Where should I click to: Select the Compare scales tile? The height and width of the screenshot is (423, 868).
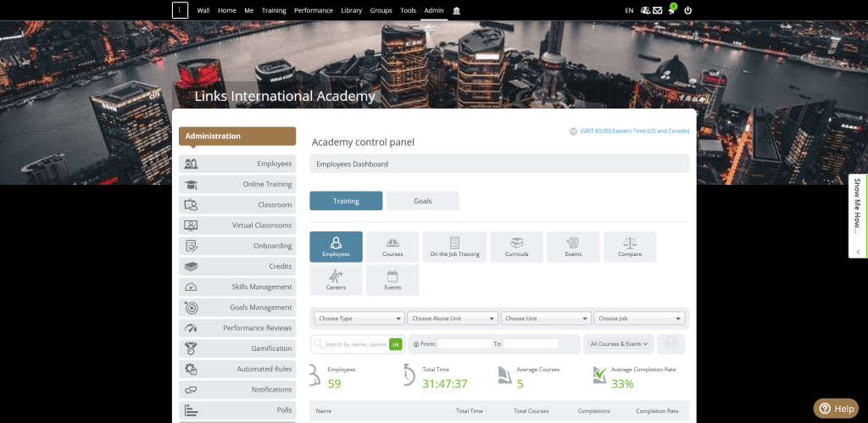(630, 247)
